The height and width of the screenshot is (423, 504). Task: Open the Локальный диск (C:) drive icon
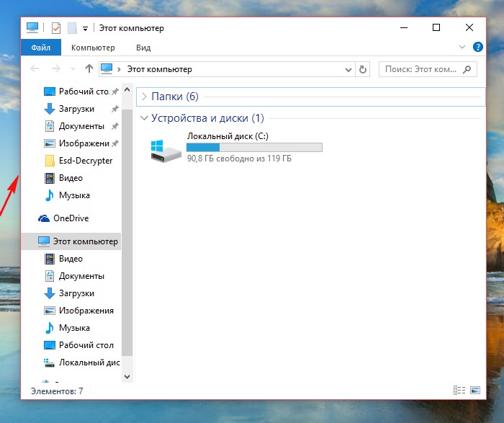click(x=166, y=150)
